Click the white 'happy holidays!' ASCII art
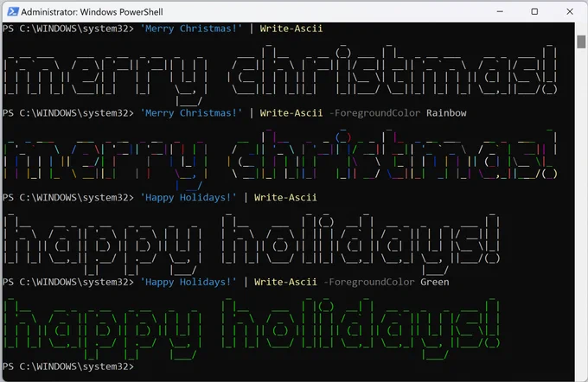Viewport: 588px width, 382px height. pyautogui.click(x=252, y=243)
